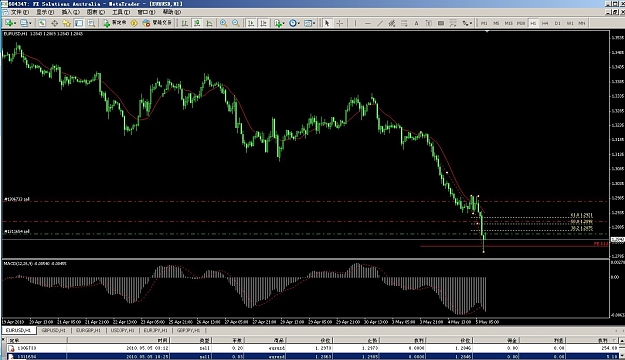This screenshot has height=360, width=625.
Task: Toggle the Auto Scroll chart icon
Action: tap(251, 23)
